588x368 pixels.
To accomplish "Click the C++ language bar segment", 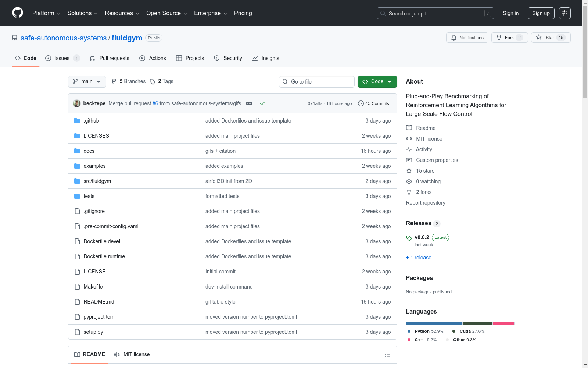I will 503,323.
